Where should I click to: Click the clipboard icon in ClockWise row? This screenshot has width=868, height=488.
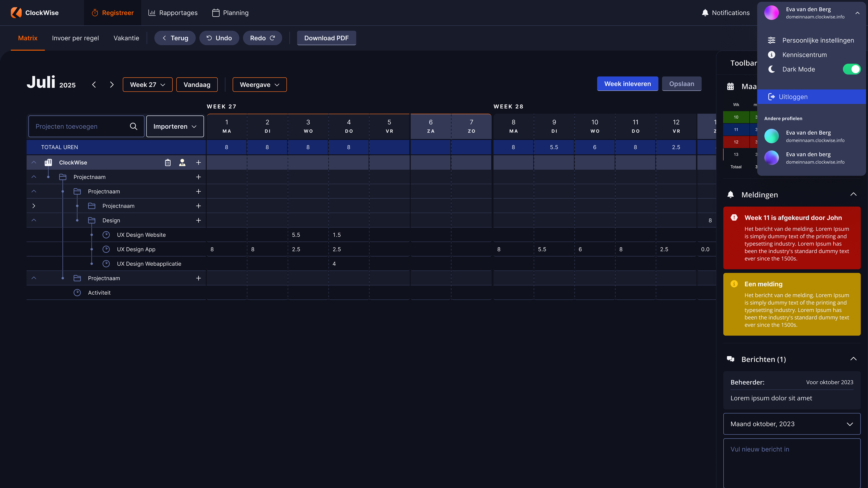coord(168,163)
